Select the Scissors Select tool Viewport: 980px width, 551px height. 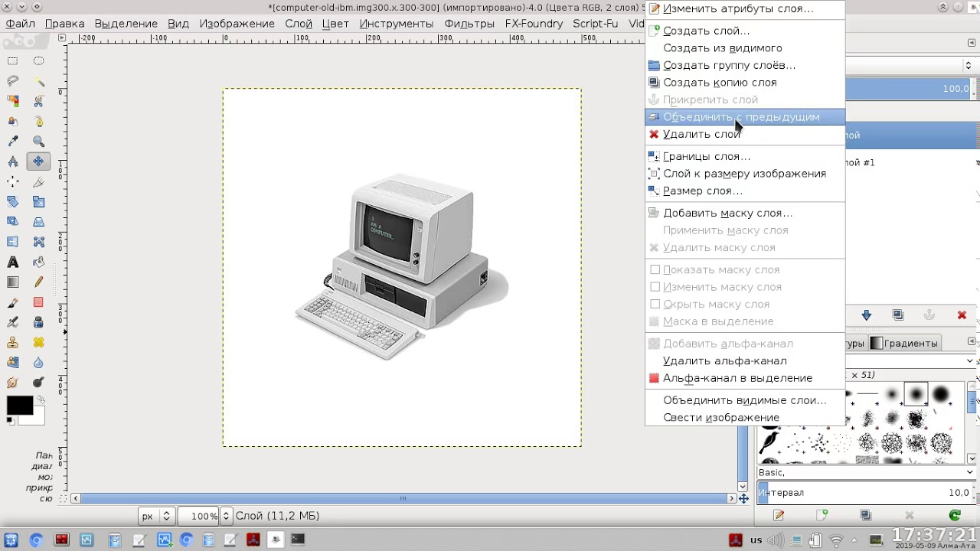38,101
